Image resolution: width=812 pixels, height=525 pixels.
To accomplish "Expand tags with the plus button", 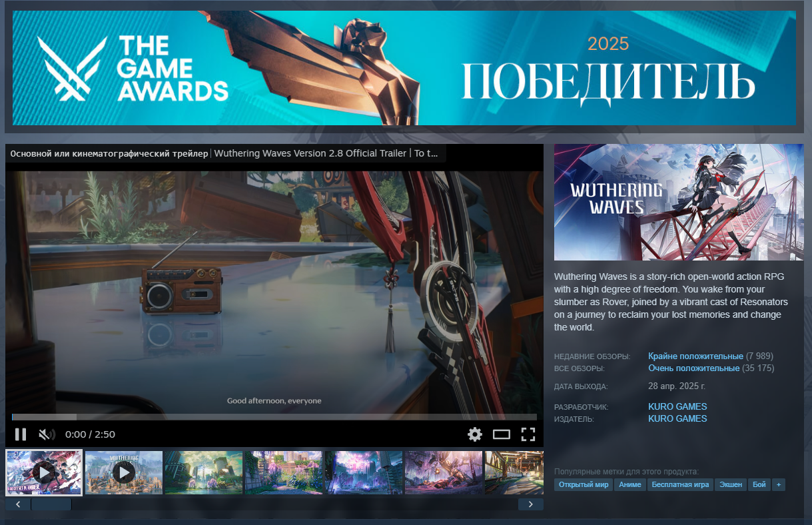I will 778,484.
